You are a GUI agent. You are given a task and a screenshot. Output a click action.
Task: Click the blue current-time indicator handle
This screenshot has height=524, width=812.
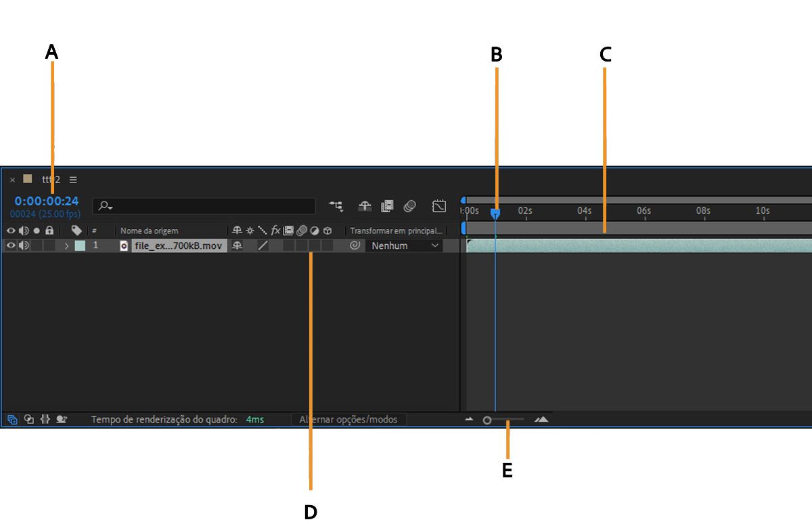495,214
